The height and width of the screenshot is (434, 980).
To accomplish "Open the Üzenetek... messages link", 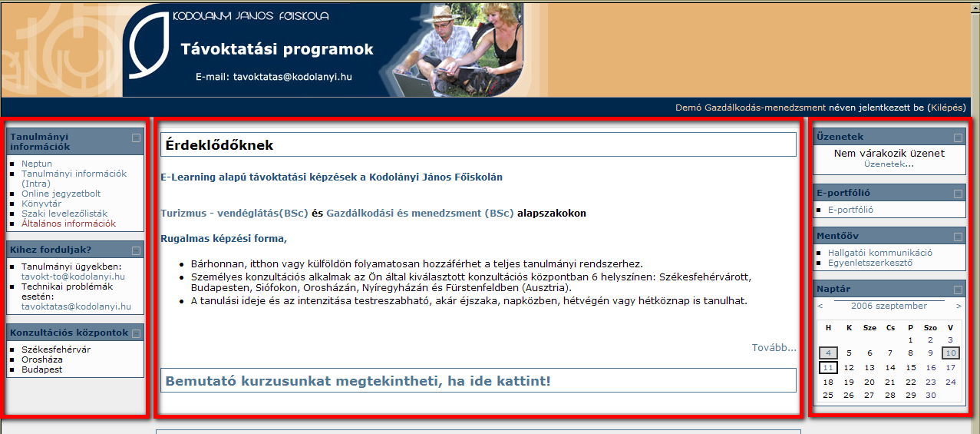I will 889,164.
